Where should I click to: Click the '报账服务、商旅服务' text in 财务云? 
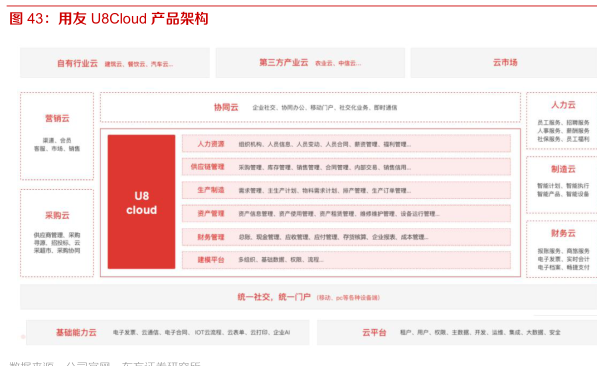pyautogui.click(x=563, y=251)
